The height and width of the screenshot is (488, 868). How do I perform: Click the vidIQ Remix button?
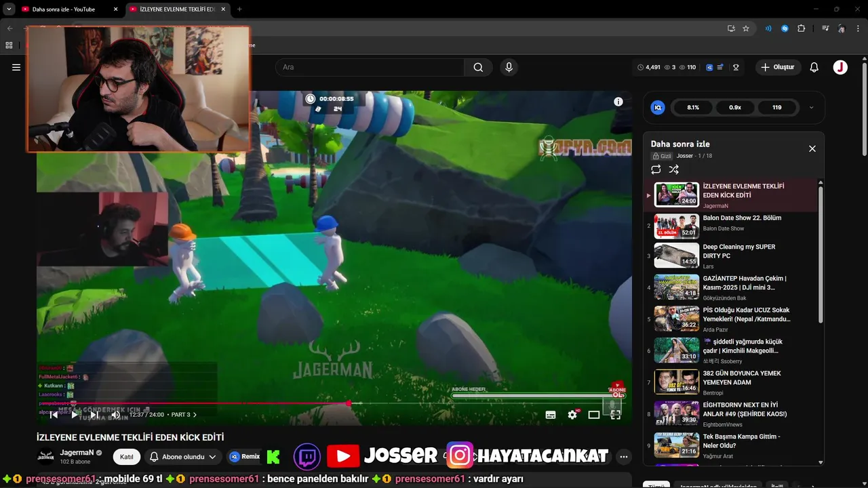[245, 457]
